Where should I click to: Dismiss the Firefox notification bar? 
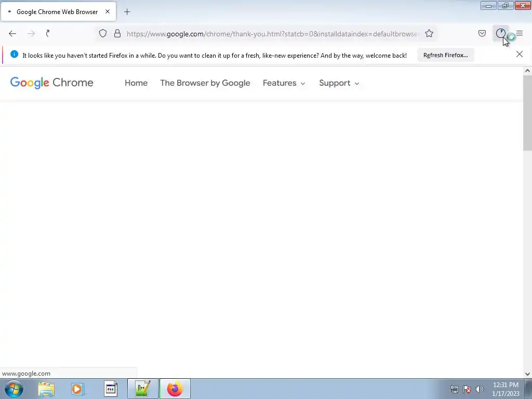519,54
